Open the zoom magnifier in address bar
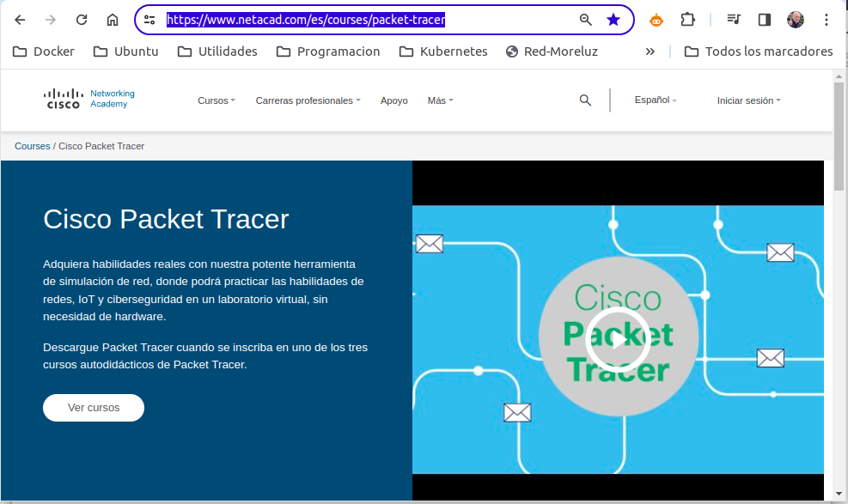The image size is (848, 504). pyautogui.click(x=585, y=20)
